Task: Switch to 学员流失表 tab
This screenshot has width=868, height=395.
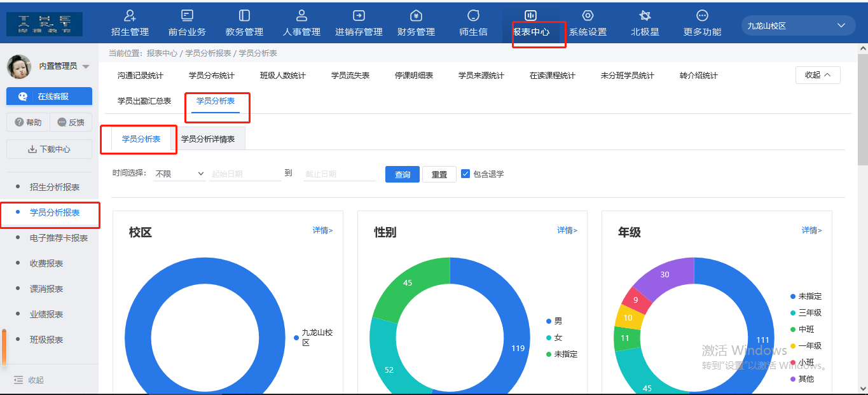Action: click(x=350, y=76)
